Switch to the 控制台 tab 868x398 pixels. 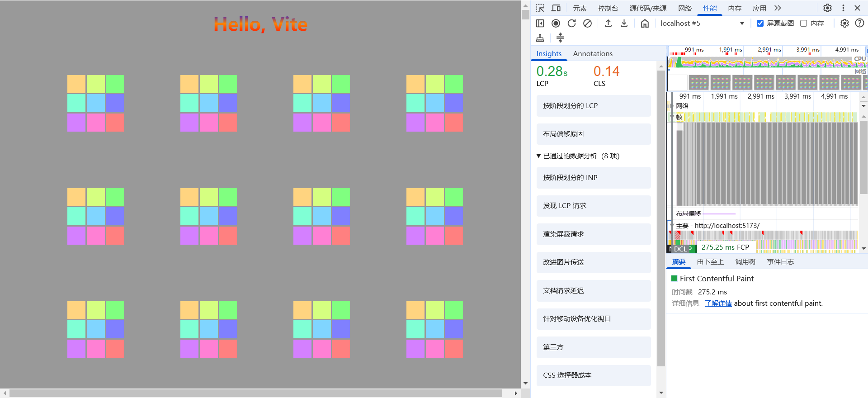[x=608, y=8]
